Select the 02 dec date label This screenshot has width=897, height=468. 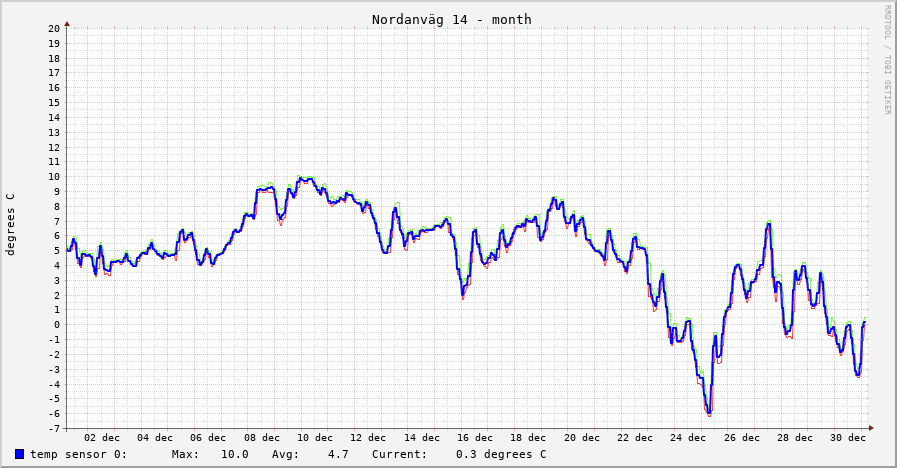[x=102, y=437]
